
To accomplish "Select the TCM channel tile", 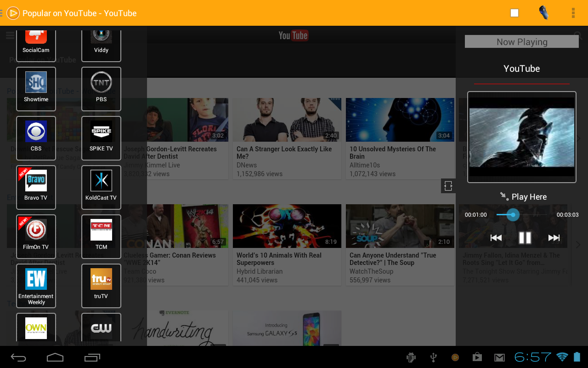I will click(101, 236).
